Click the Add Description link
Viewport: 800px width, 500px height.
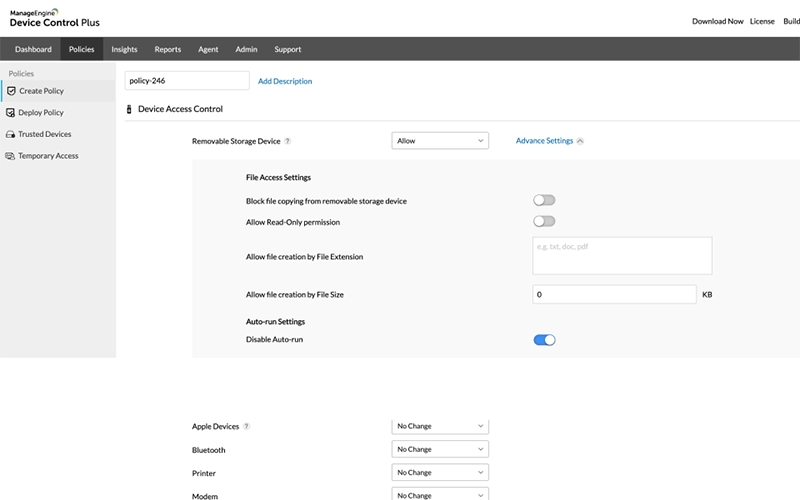point(285,81)
